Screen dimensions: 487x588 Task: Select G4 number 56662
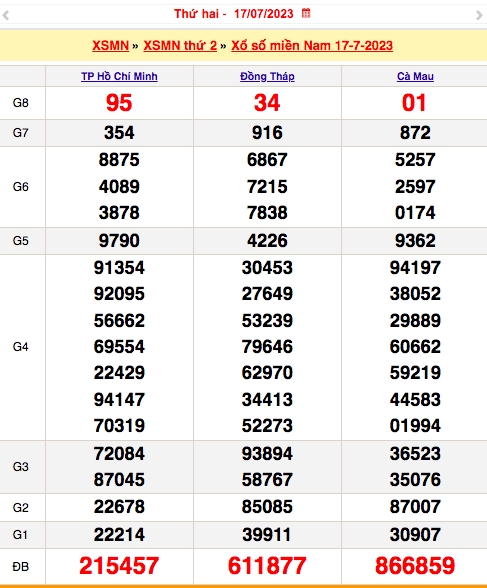(x=119, y=321)
